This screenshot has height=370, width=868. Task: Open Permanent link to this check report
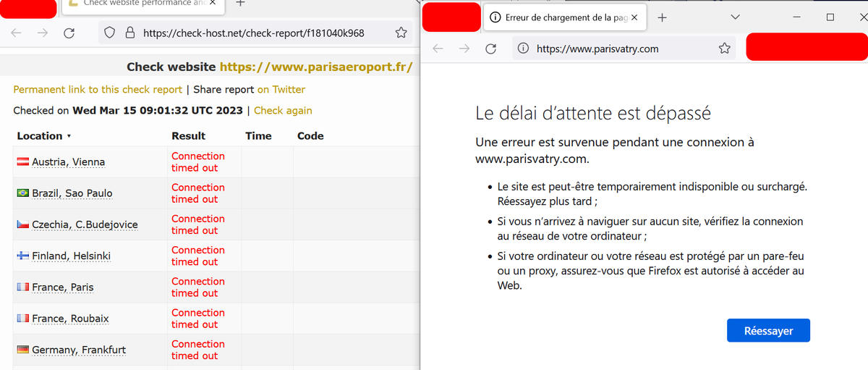[98, 90]
